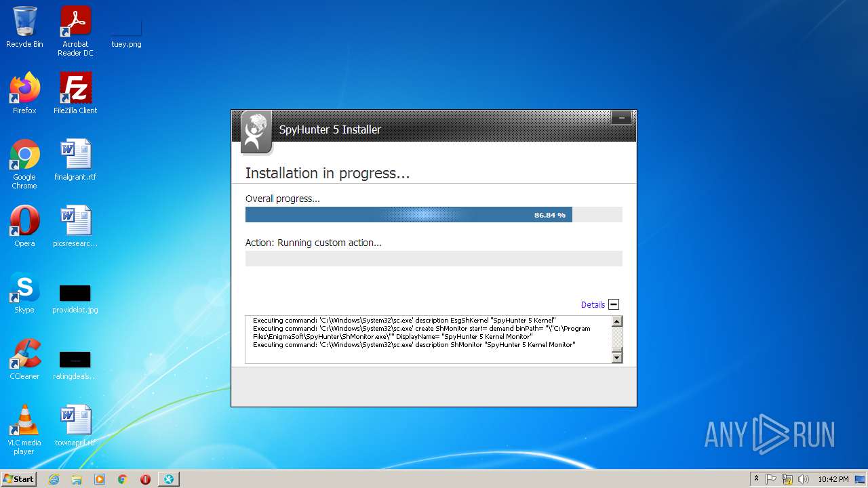Open Windows Media Player taskbar icon
The width and height of the screenshot is (868, 488).
click(x=100, y=479)
